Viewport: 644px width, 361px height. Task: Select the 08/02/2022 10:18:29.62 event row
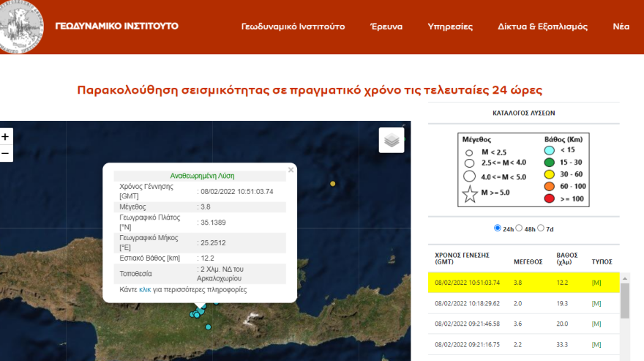[524, 303]
